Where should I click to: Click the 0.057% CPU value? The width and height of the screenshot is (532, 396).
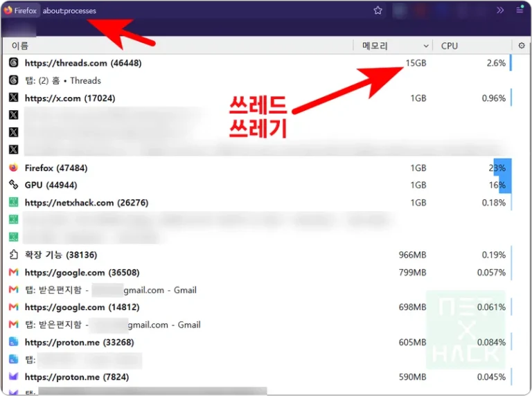(491, 273)
